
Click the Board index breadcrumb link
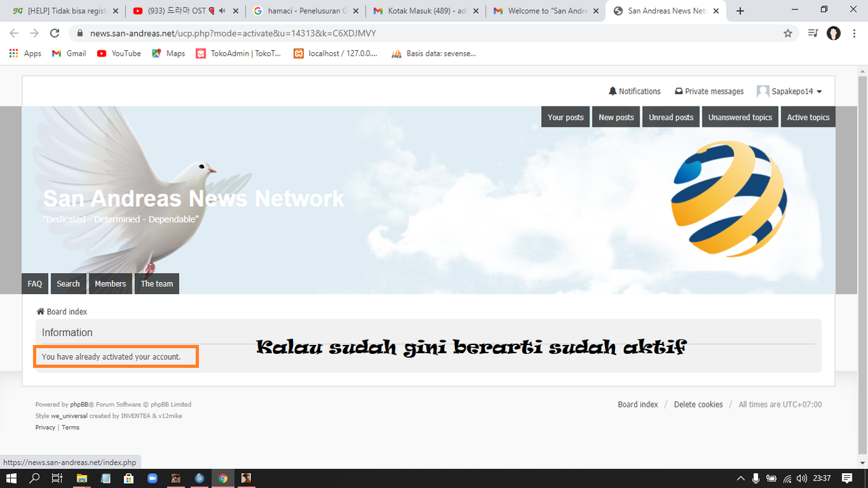pos(62,312)
